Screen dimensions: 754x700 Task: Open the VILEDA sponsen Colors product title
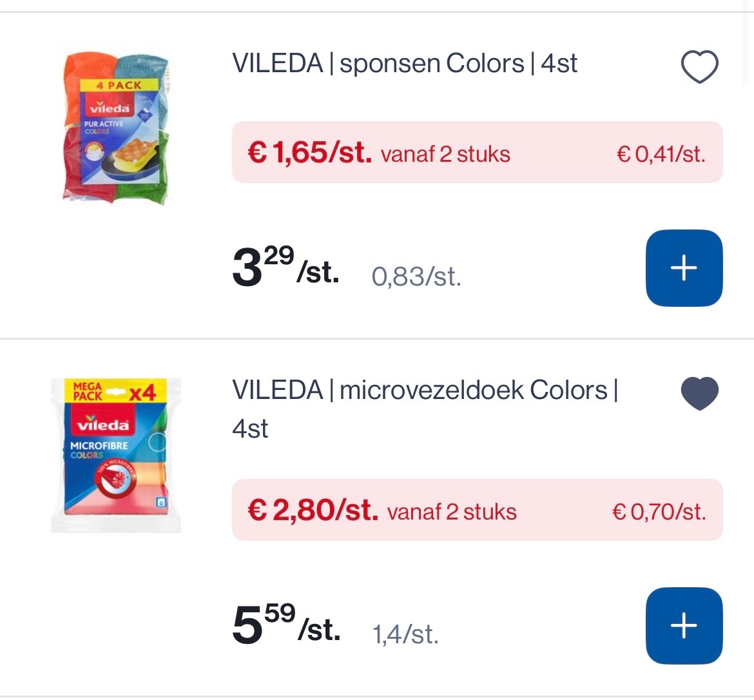[x=405, y=63]
